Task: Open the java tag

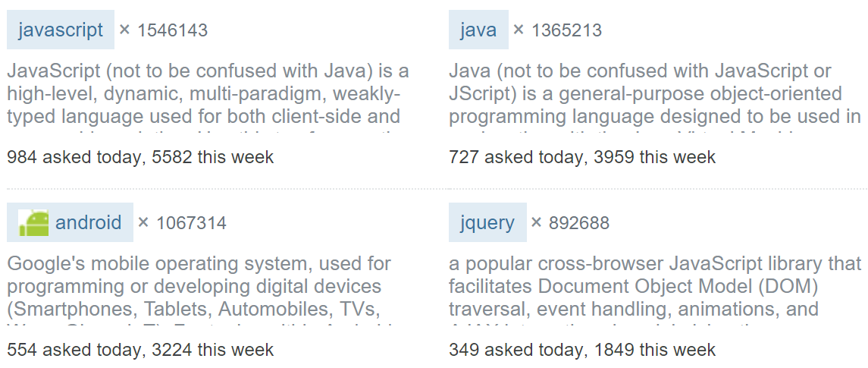Action: tap(478, 30)
